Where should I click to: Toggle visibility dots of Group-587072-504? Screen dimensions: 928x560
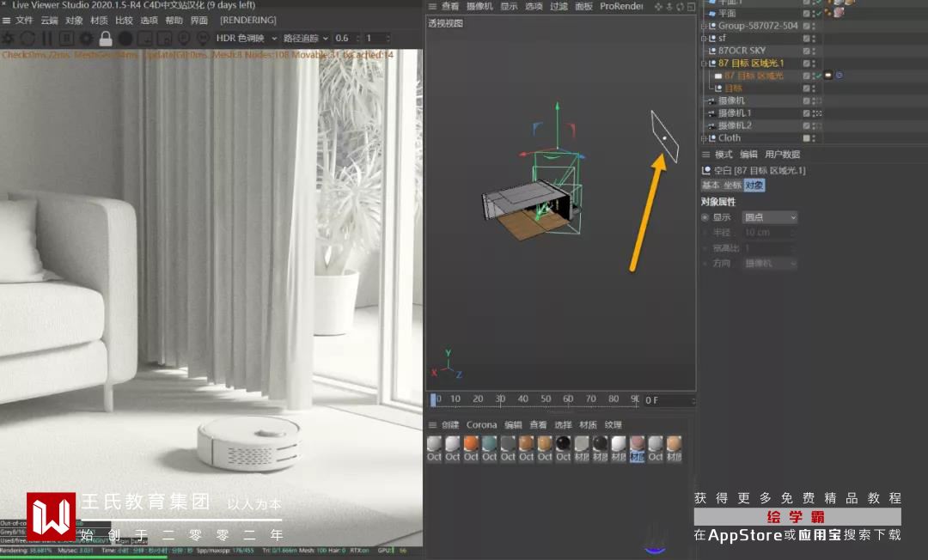[814, 26]
